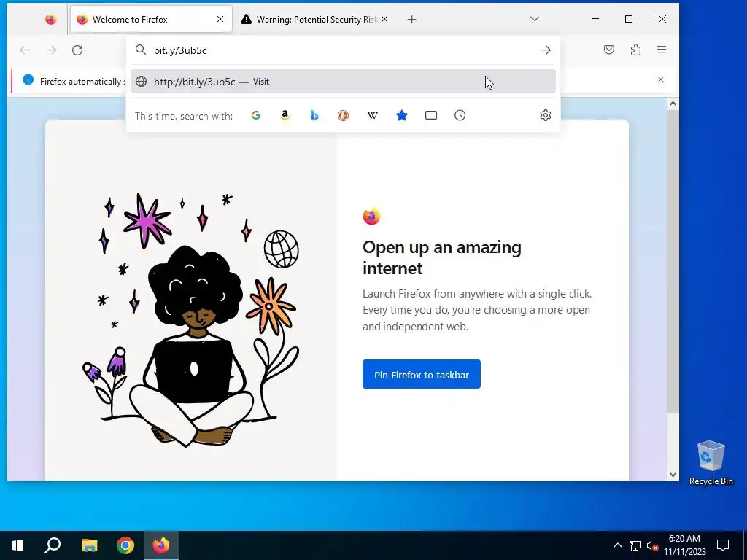The width and height of the screenshot is (747, 560).
Task: Open the Firefox View pinned tab
Action: tap(50, 19)
